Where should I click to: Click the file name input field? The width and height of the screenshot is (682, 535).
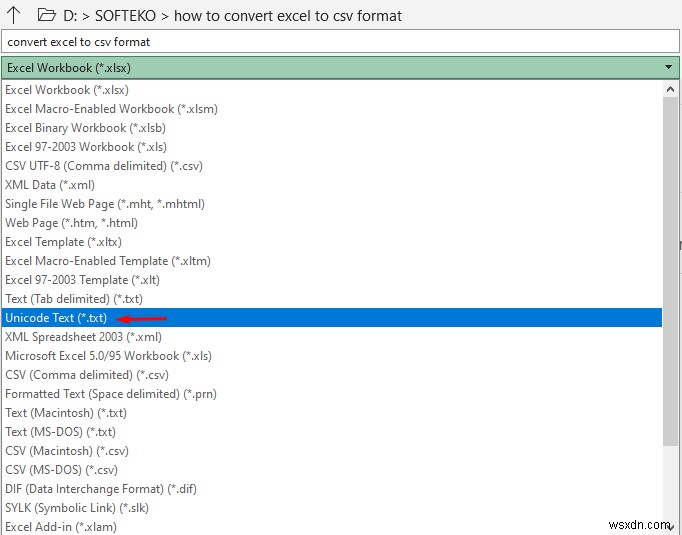(341, 42)
